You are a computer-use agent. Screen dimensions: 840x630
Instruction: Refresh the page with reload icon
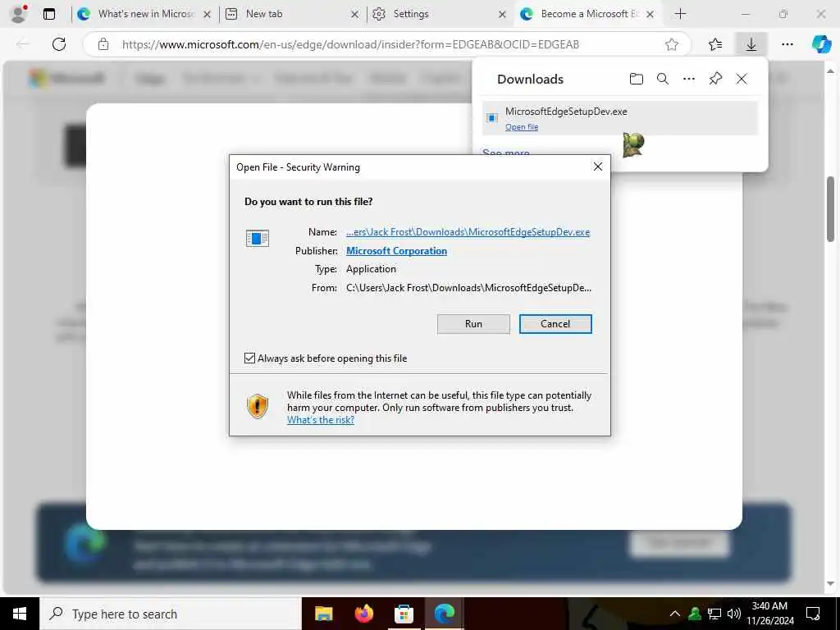click(59, 44)
